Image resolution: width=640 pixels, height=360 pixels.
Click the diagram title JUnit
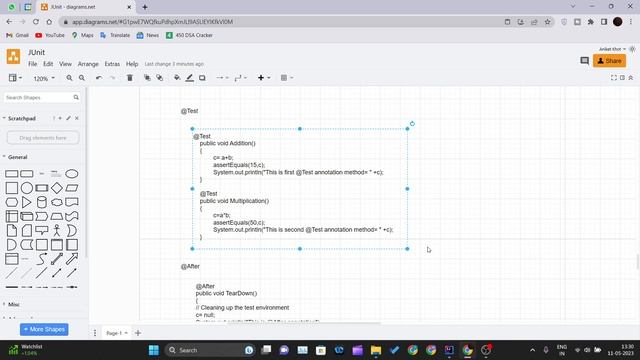tap(36, 52)
